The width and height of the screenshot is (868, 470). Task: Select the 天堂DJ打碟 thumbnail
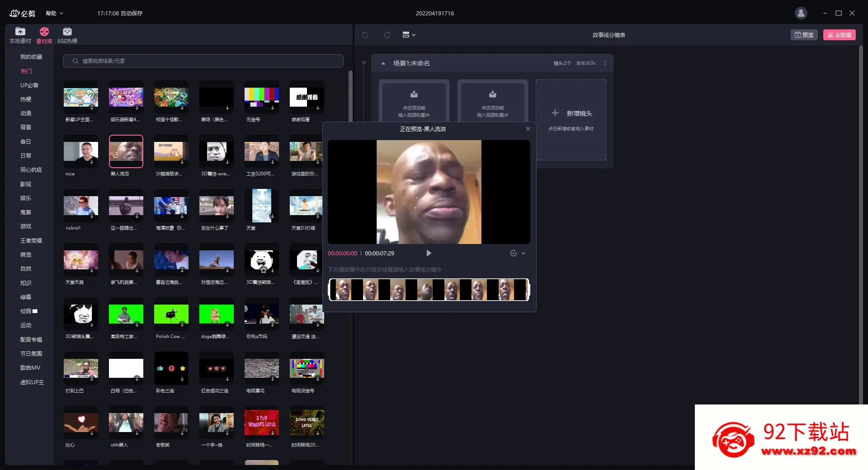pos(307,206)
